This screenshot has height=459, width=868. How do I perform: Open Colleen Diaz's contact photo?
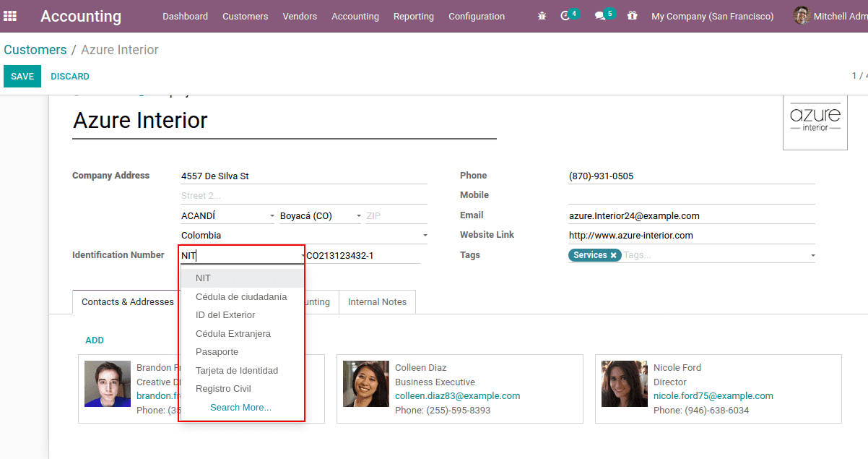[366, 384]
